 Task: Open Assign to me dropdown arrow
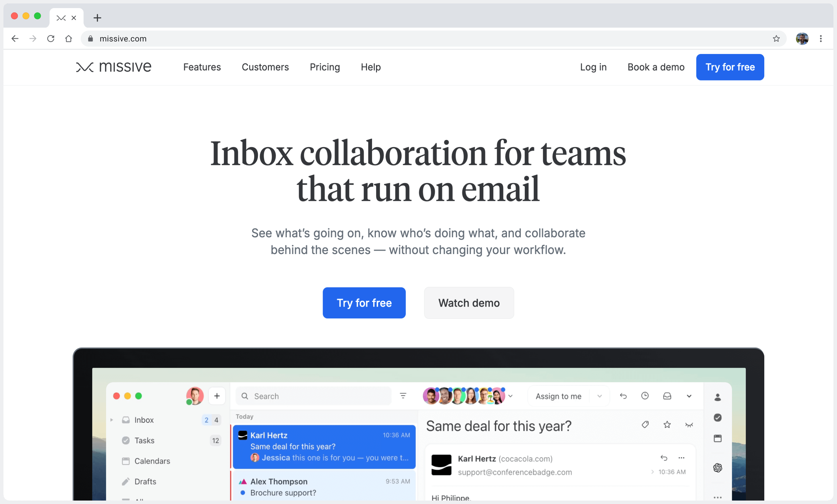[x=600, y=396]
